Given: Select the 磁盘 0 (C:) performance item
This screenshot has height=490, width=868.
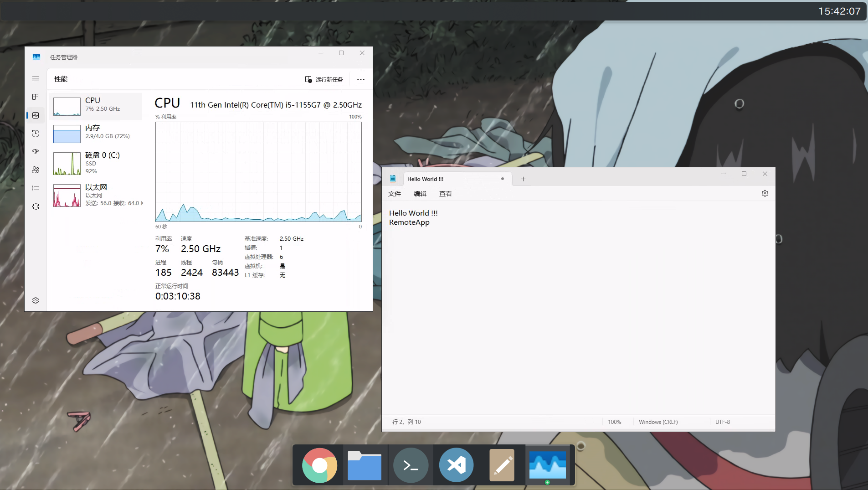Looking at the screenshot, I should [95, 163].
